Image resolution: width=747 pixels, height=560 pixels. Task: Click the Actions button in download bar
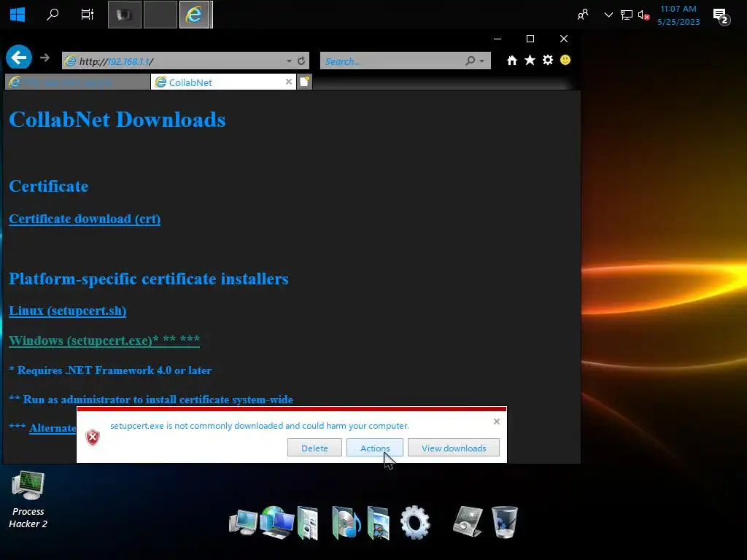coord(375,448)
